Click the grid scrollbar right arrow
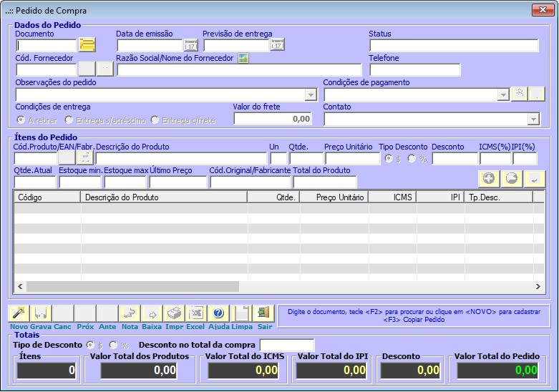Viewport: 559px width, 392px height. point(538,287)
